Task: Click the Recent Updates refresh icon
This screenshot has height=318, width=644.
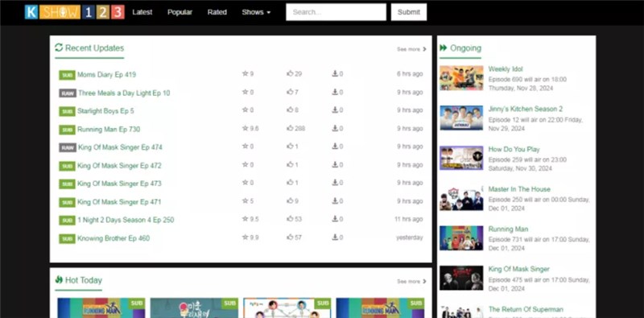Action: (59, 47)
